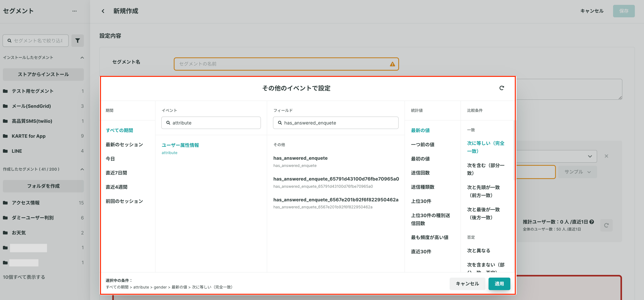The image size is (644, 300).
Task: Choose 上位30件の種別送信回数 statistic
Action: 431,219
